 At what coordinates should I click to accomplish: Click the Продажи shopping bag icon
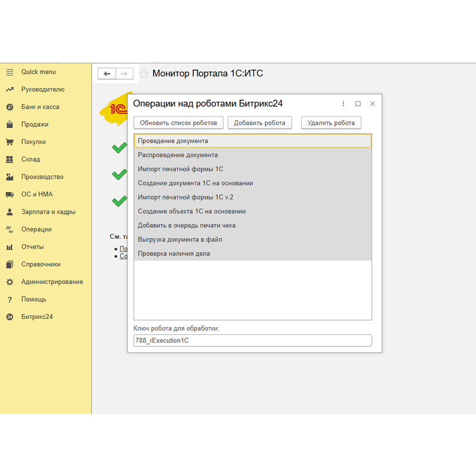(x=10, y=124)
